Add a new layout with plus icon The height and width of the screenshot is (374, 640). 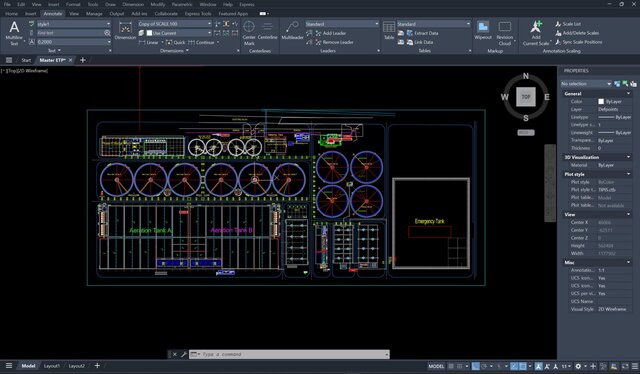(x=97, y=365)
